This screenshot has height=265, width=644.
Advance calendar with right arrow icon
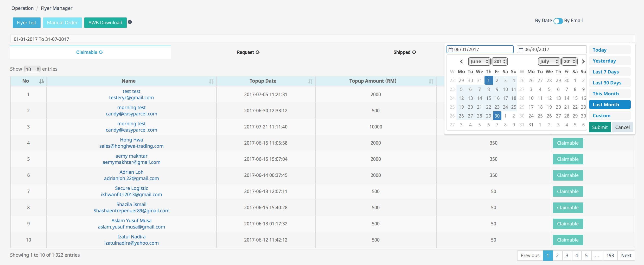[x=583, y=61]
